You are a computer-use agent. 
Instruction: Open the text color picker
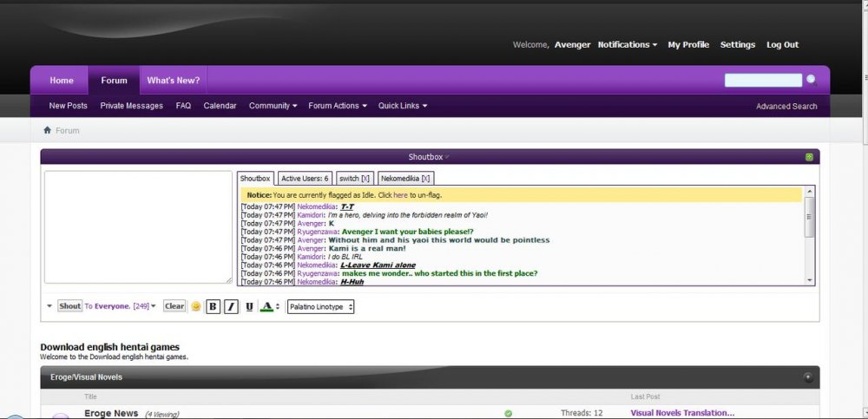(269, 306)
